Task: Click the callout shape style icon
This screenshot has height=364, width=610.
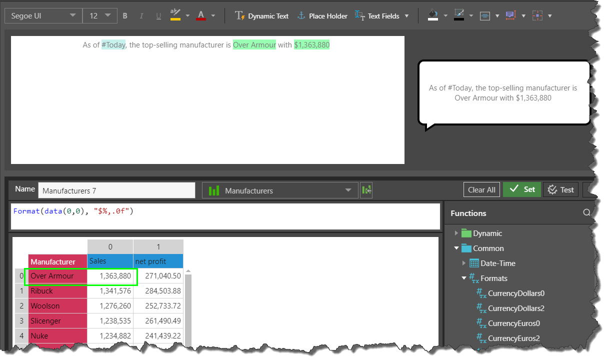Action: point(510,15)
